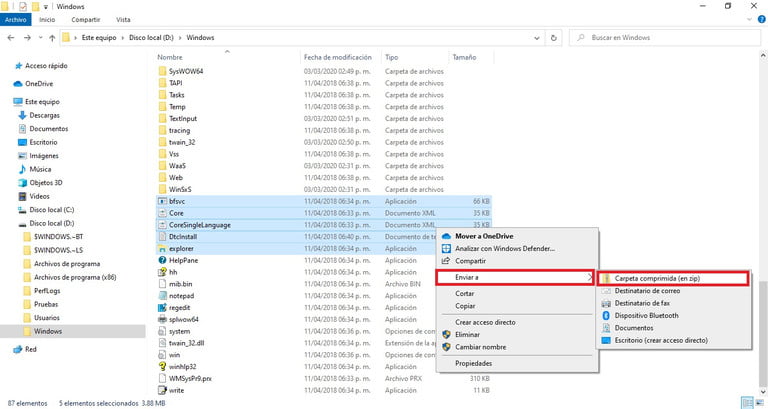Open the Archivo ribbon tab
768x409 pixels.
click(16, 20)
